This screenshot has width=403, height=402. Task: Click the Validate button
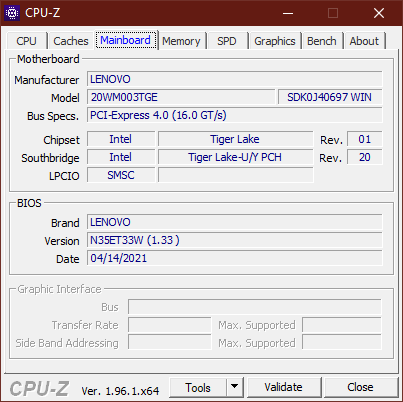point(284,387)
